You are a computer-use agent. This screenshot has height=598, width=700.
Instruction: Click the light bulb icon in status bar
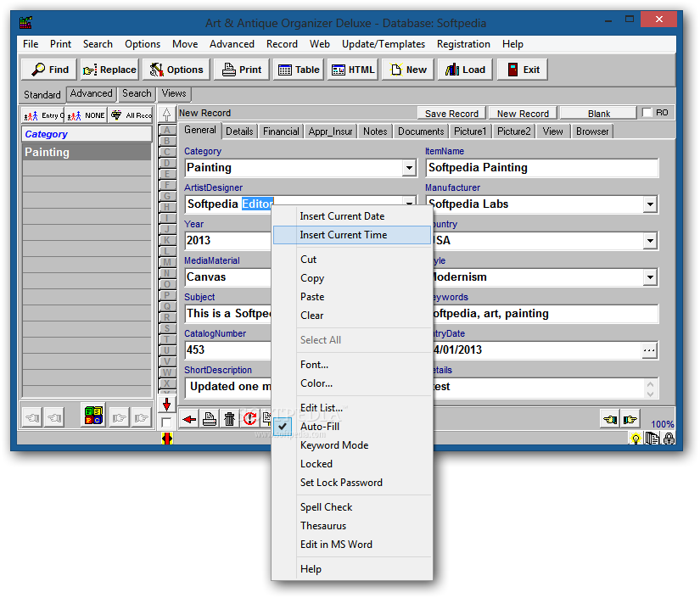[x=636, y=439]
